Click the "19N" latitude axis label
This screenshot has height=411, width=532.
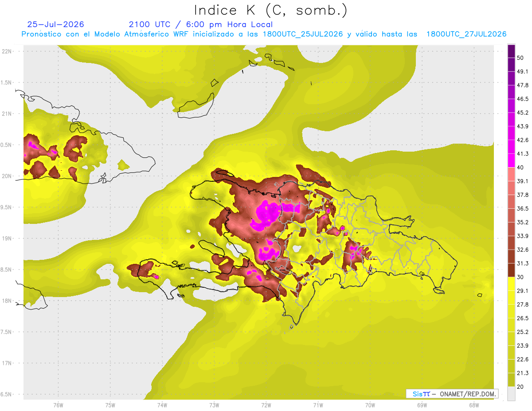tap(7, 239)
